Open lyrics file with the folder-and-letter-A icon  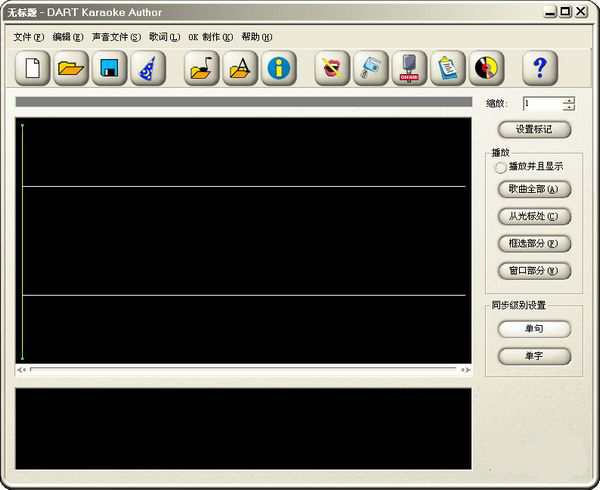pyautogui.click(x=240, y=68)
